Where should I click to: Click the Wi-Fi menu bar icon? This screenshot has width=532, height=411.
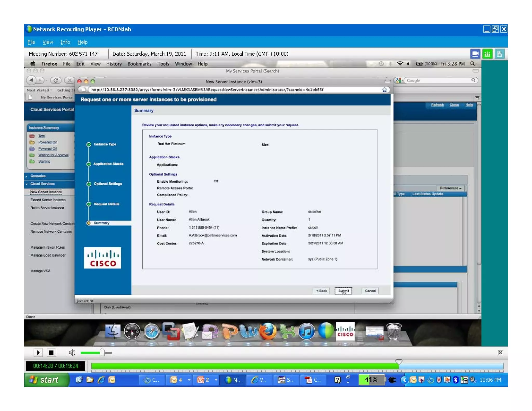pyautogui.click(x=400, y=64)
